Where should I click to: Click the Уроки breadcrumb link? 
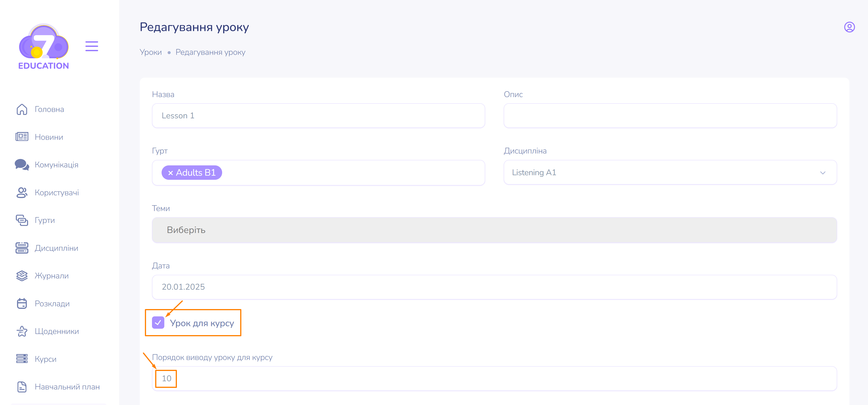click(151, 52)
